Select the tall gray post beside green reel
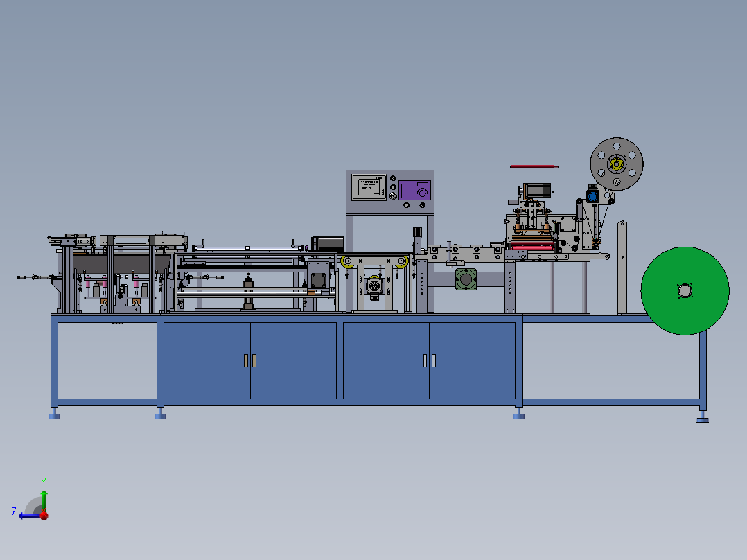The width and height of the screenshot is (747, 560). [622, 268]
